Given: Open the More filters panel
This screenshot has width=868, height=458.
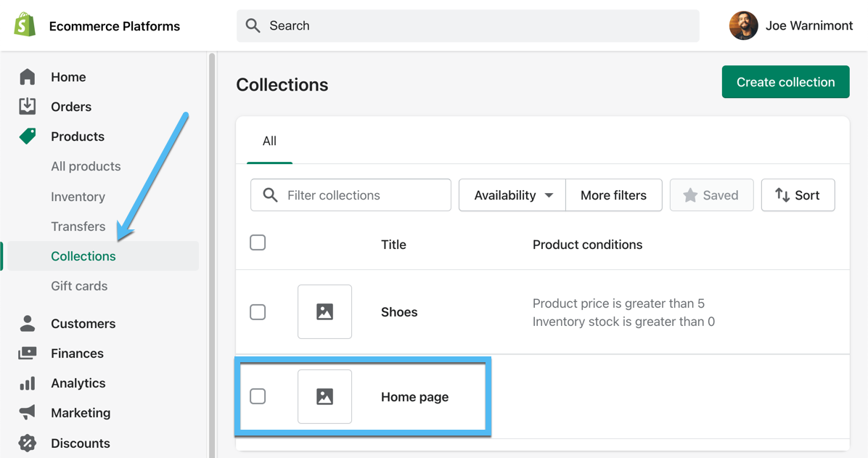Looking at the screenshot, I should pos(613,195).
